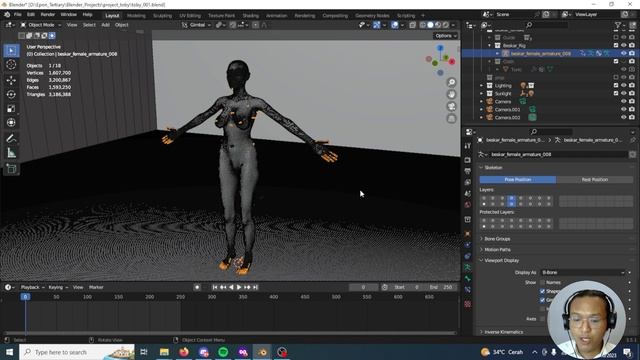Open the World properties tab
The height and width of the screenshot is (360, 640).
pyautogui.click(x=468, y=204)
